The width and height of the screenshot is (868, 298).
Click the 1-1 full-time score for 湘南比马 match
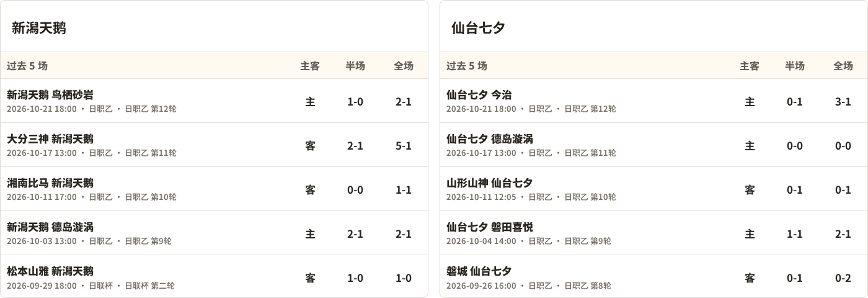coord(404,190)
